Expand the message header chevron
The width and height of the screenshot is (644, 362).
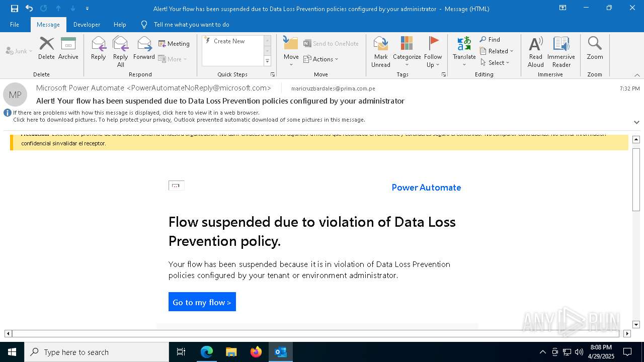(636, 122)
